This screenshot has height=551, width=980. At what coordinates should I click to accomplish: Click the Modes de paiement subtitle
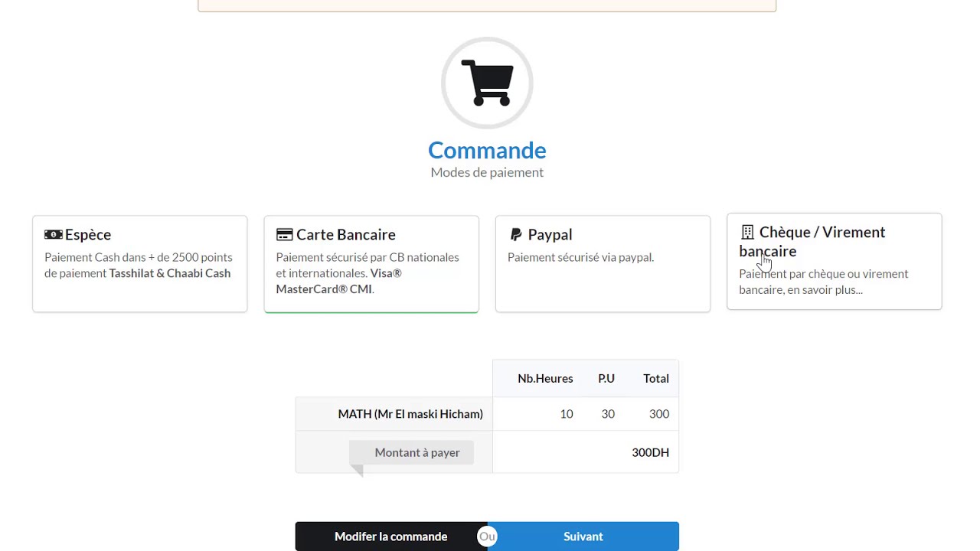point(487,172)
